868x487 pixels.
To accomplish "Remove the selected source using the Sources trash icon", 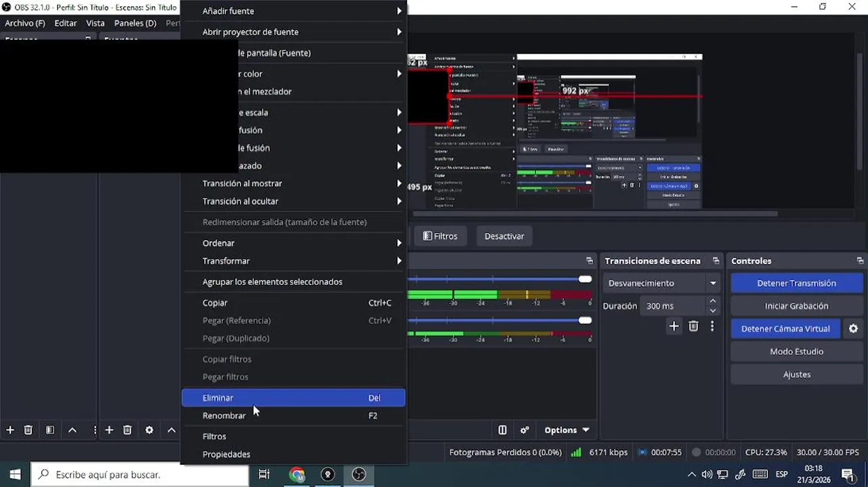I will tap(127, 430).
